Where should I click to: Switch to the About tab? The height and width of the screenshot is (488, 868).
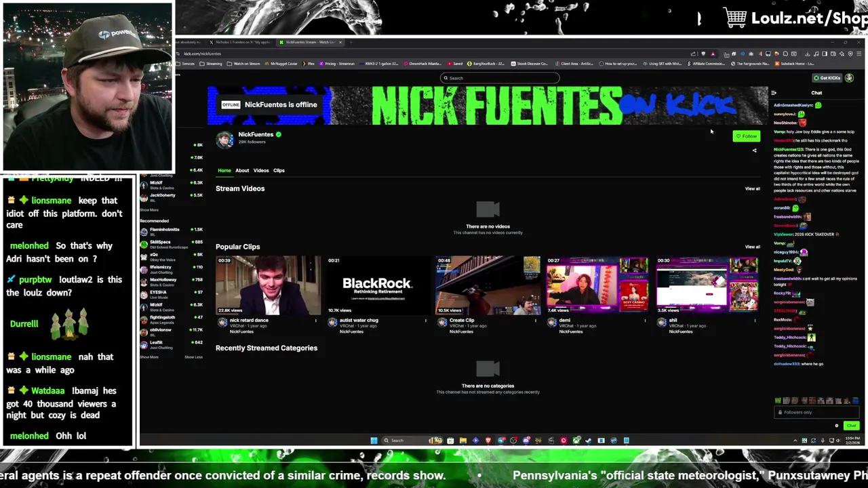click(x=242, y=171)
